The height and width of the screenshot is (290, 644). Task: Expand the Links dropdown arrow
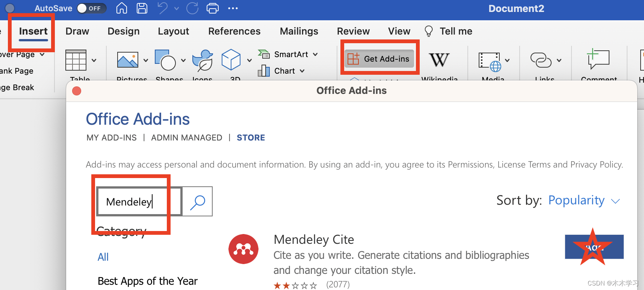coord(559,60)
